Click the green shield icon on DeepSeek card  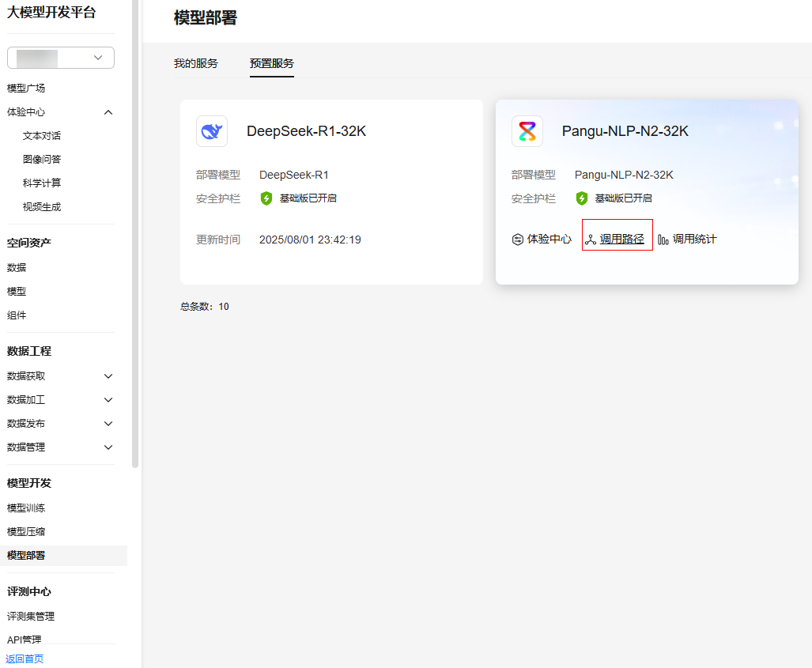click(266, 198)
